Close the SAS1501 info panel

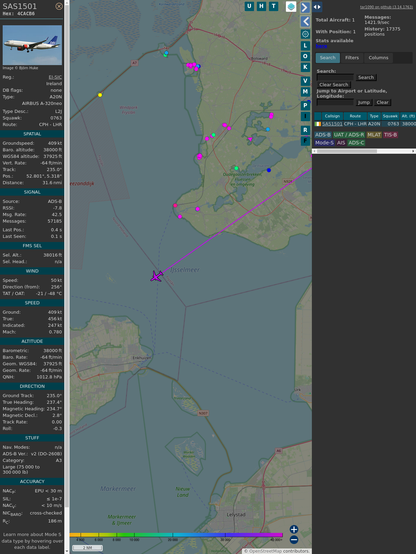pyautogui.click(x=59, y=6)
